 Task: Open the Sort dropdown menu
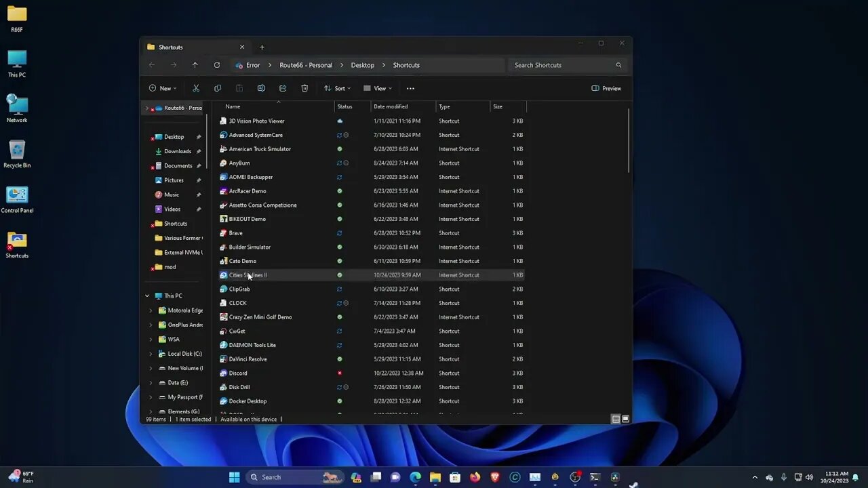tap(337, 88)
